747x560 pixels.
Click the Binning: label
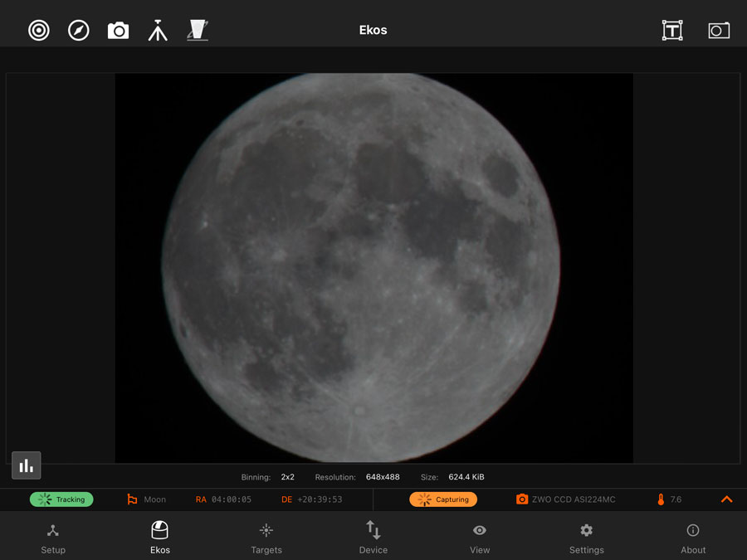coord(256,477)
